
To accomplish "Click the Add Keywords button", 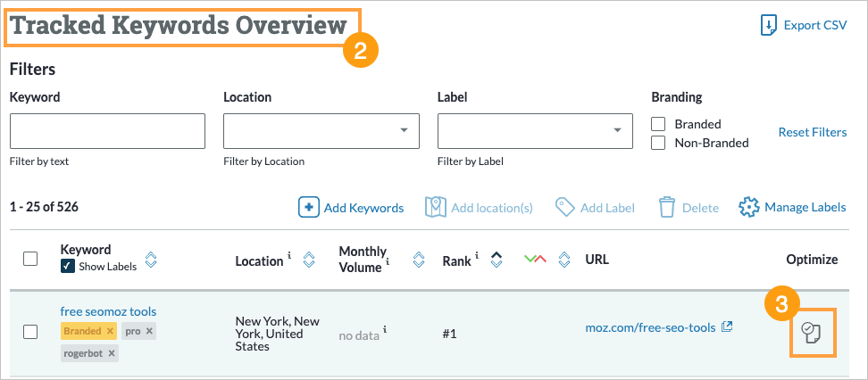I will tap(351, 208).
